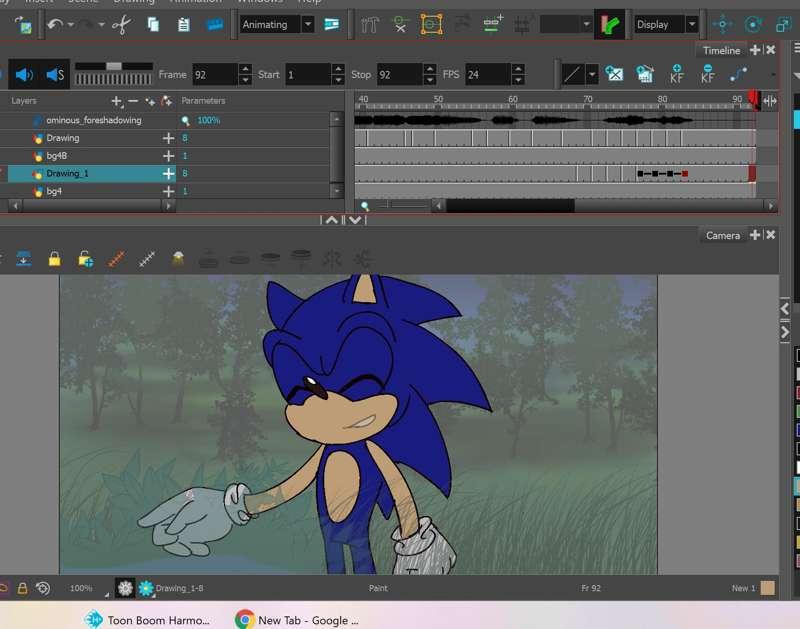The width and height of the screenshot is (800, 629).
Task: Click the Add Keyframe KF plus icon
Action: 677,74
